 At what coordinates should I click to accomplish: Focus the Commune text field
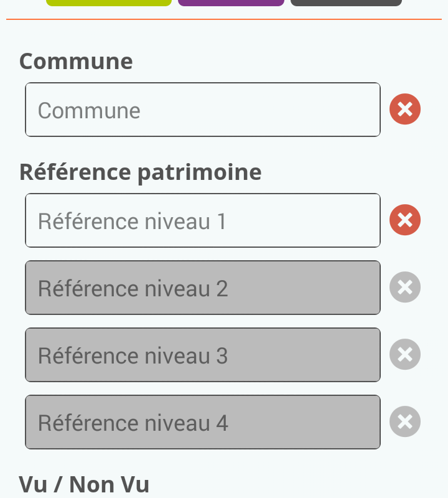(x=203, y=110)
